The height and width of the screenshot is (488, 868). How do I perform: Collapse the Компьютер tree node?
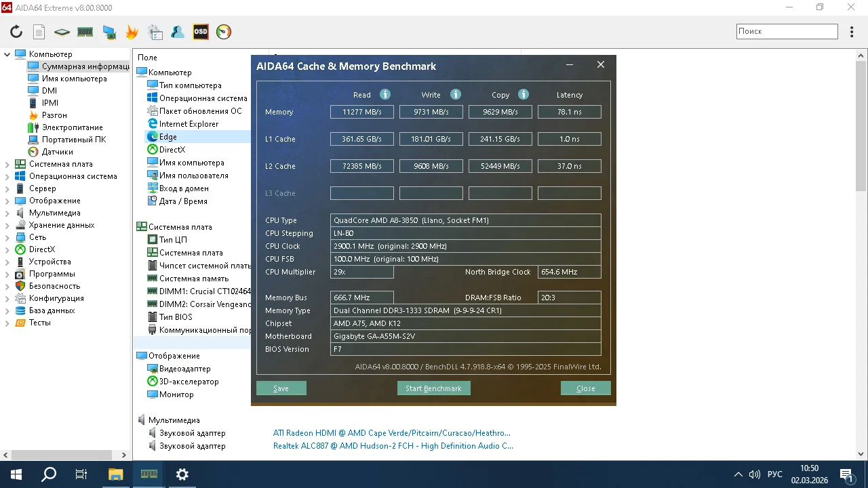7,54
